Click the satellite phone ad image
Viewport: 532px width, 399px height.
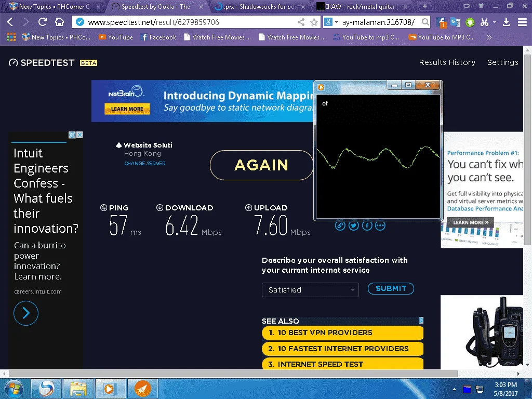pyautogui.click(x=482, y=332)
